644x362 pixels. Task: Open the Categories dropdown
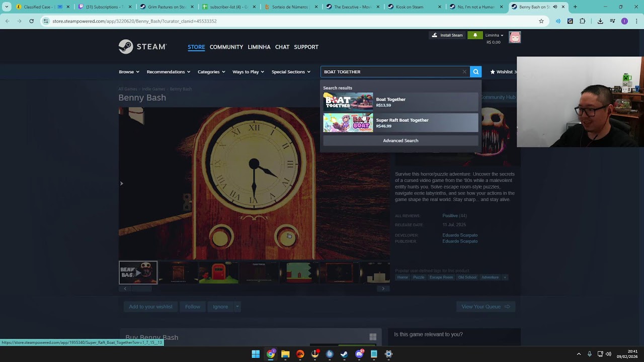point(211,72)
